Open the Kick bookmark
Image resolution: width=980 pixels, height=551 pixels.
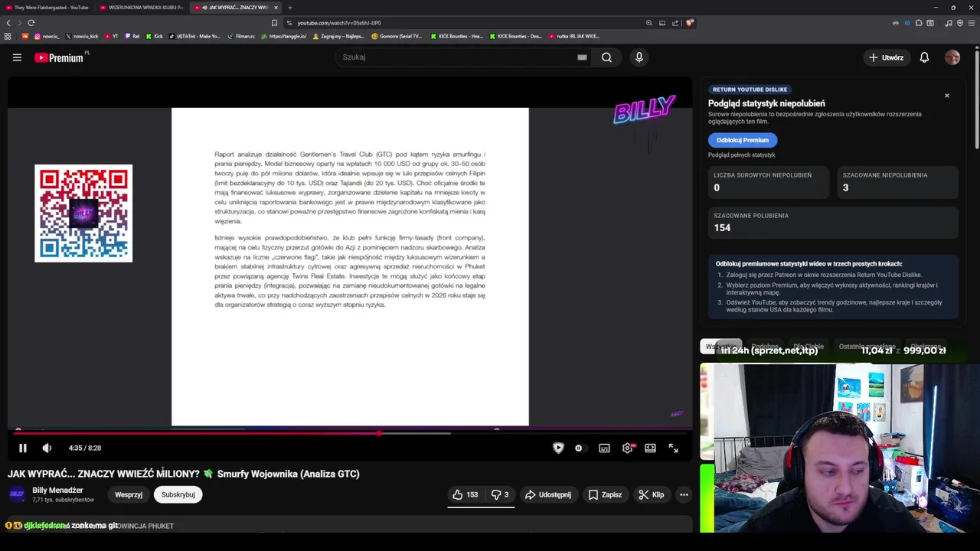pyautogui.click(x=155, y=36)
